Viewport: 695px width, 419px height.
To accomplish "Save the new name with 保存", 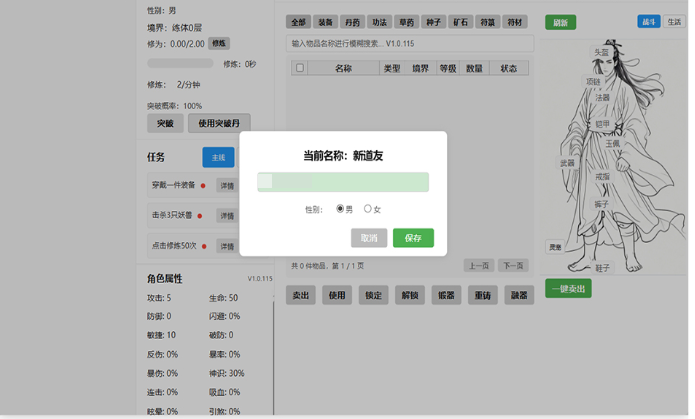I will [413, 238].
